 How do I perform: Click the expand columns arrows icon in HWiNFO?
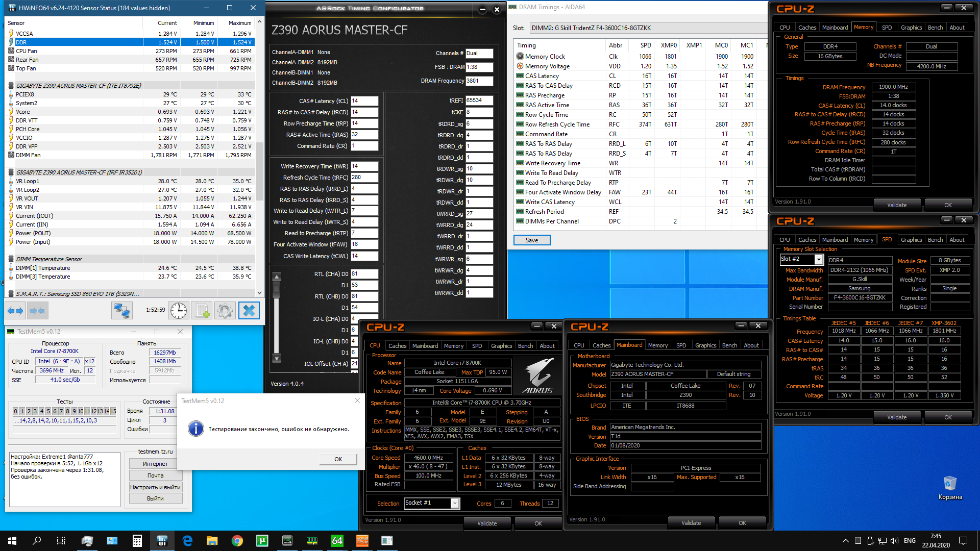15,310
